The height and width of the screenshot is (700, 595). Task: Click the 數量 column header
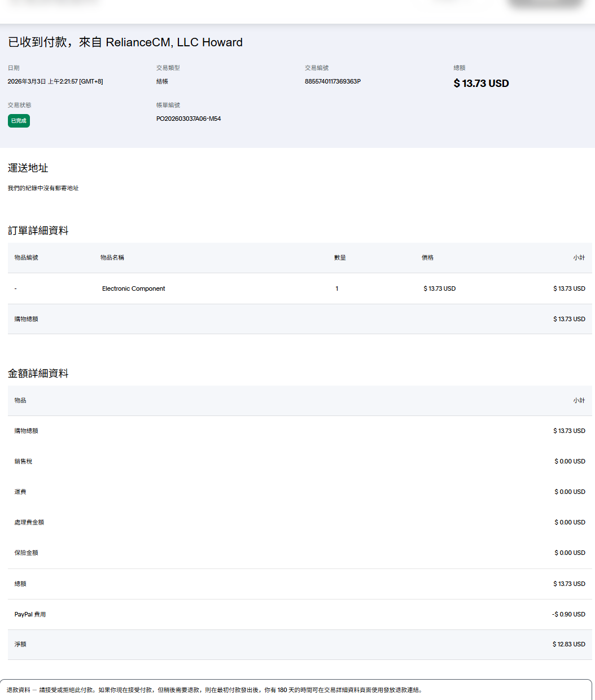click(340, 257)
